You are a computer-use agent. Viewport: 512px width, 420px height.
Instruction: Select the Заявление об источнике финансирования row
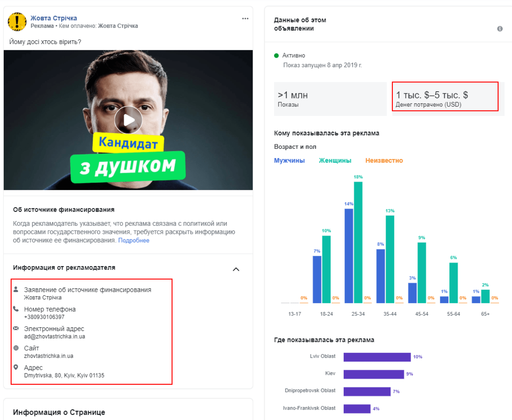(88, 293)
